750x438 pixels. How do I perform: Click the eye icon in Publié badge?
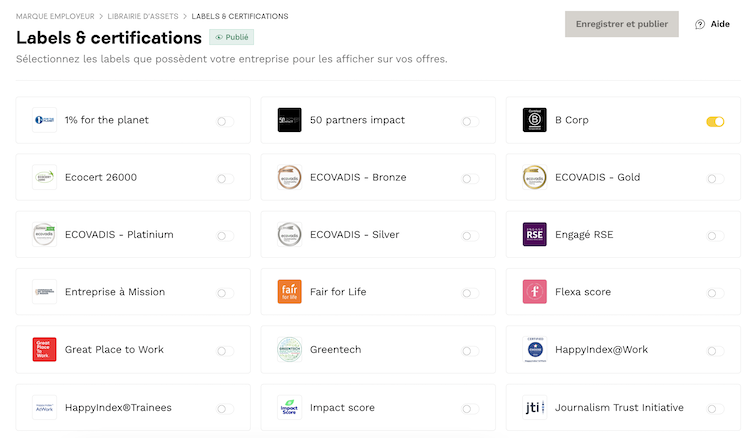(219, 37)
